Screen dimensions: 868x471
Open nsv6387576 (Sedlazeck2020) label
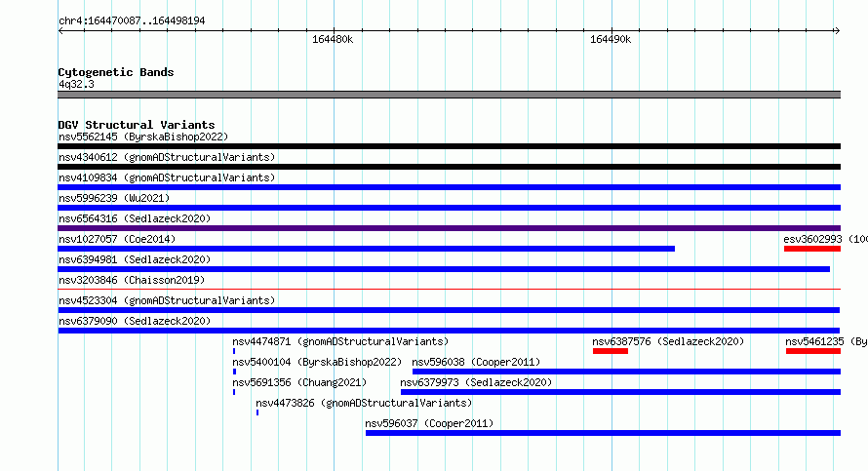coord(668,341)
